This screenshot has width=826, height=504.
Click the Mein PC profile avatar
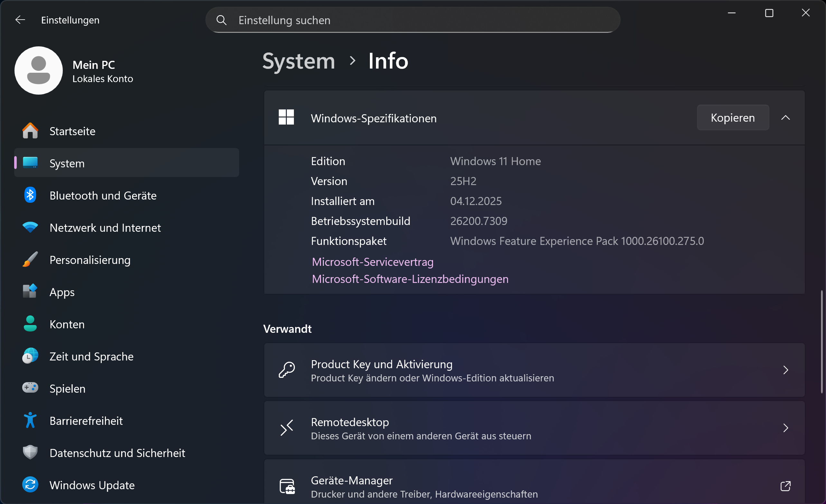point(39,70)
